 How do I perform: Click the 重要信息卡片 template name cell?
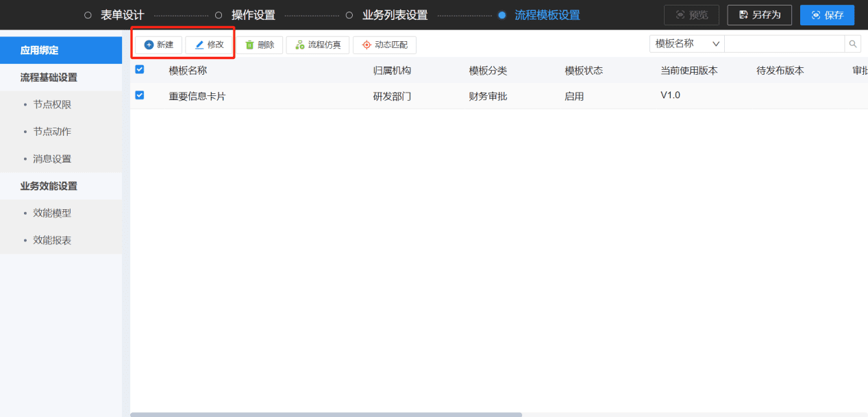click(x=197, y=96)
